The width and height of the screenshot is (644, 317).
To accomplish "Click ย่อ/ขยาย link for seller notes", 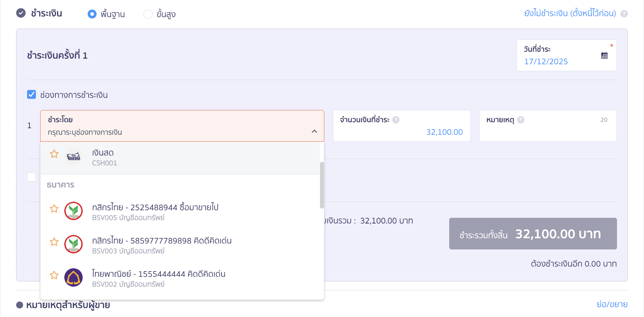I will point(612,304).
